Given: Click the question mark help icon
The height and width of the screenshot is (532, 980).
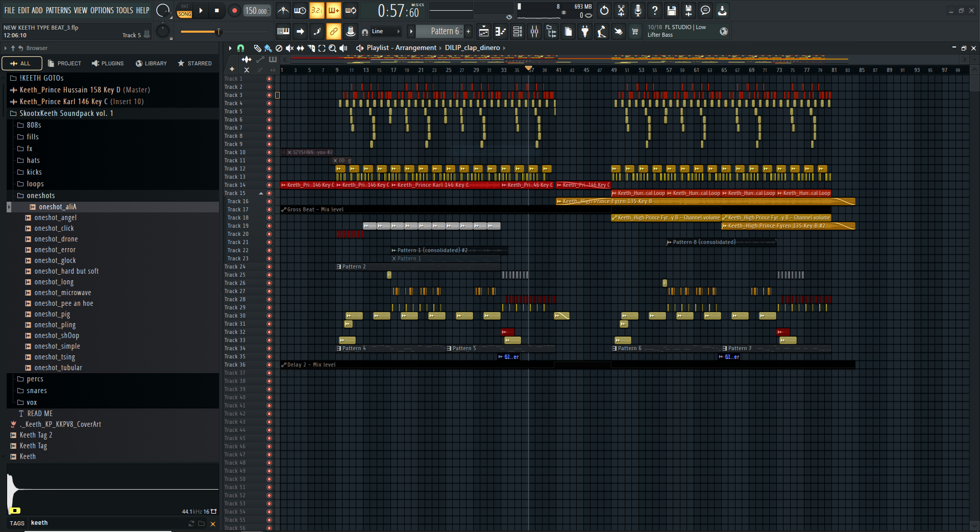Looking at the screenshot, I should tap(655, 11).
